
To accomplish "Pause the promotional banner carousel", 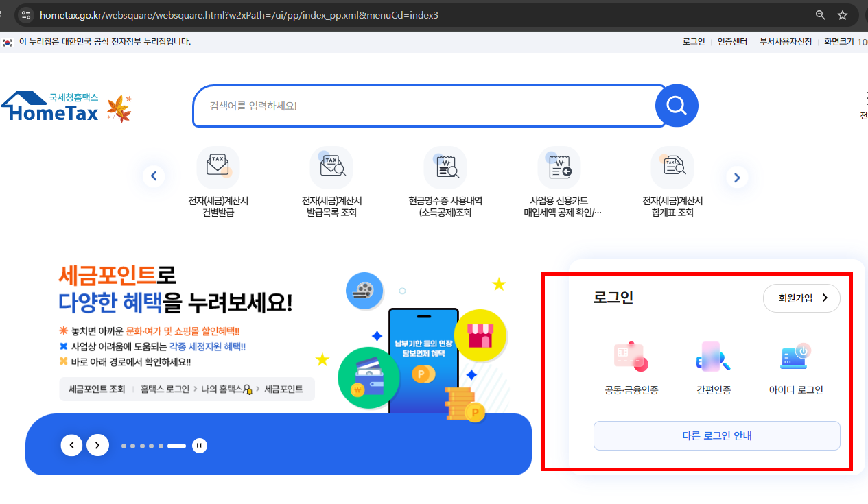I will [199, 445].
